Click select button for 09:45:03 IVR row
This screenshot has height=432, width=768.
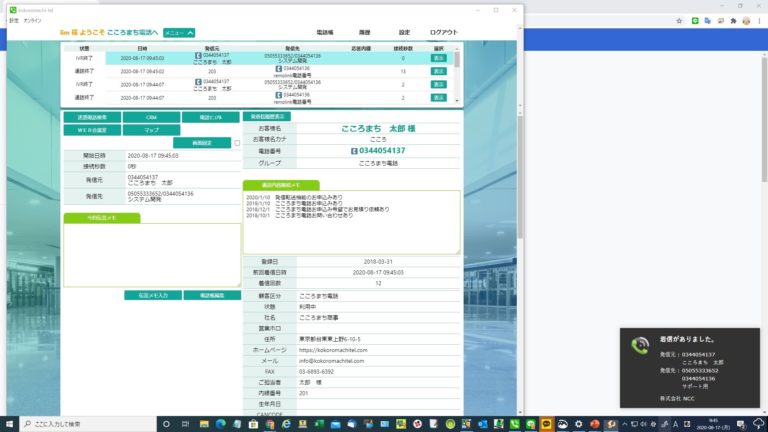(x=438, y=58)
